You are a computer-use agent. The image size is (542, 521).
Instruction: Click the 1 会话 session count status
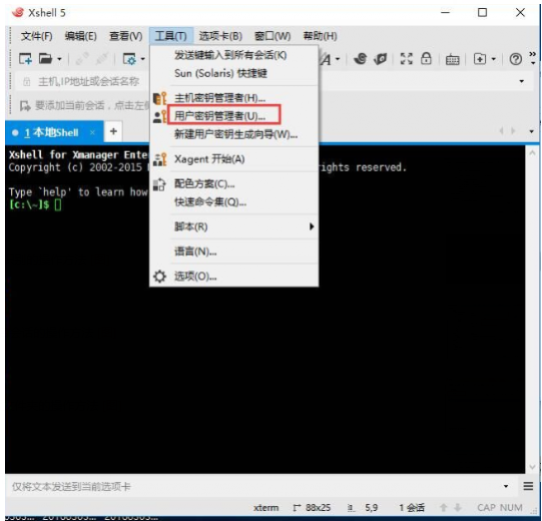[411, 508]
